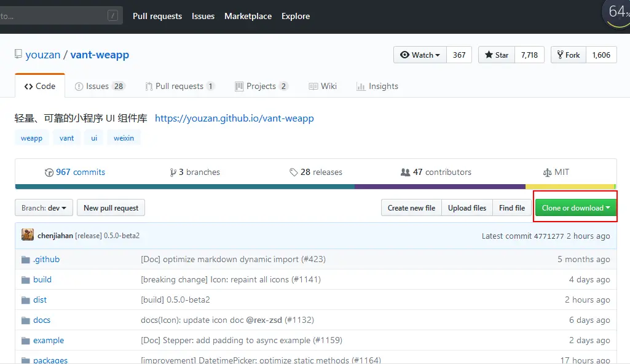
Task: Focus the top search input field
Action: (x=60, y=16)
